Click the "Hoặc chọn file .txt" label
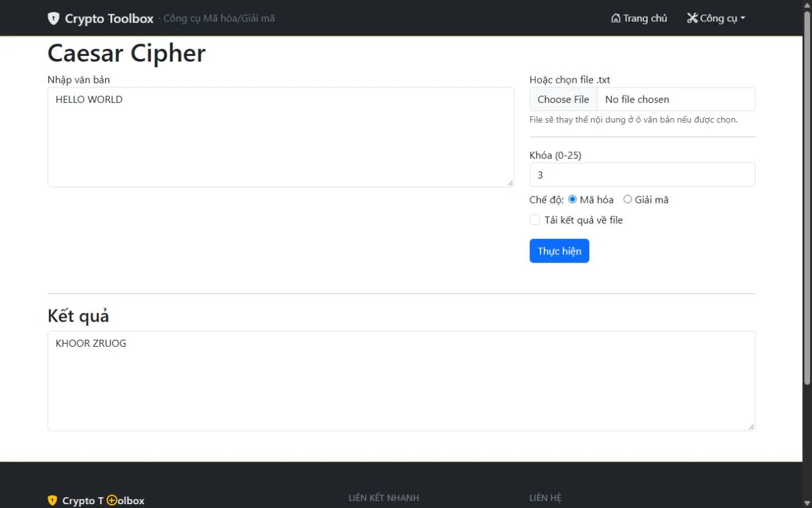This screenshot has width=812, height=508. tap(570, 80)
